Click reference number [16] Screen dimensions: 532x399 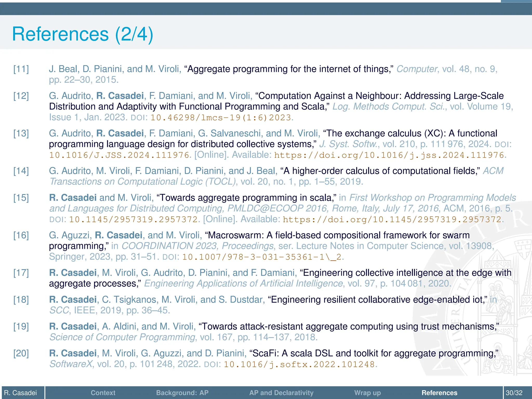[x=21, y=235]
